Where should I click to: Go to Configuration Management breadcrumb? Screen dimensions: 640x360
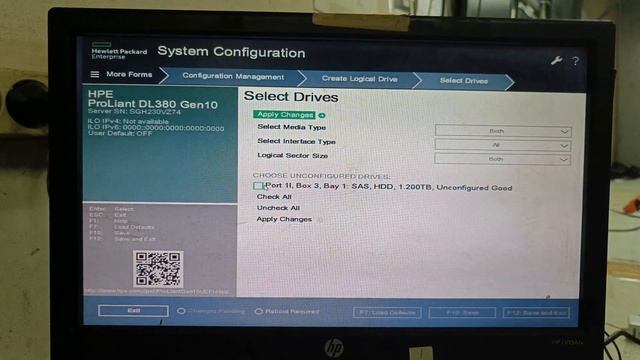[x=233, y=76]
